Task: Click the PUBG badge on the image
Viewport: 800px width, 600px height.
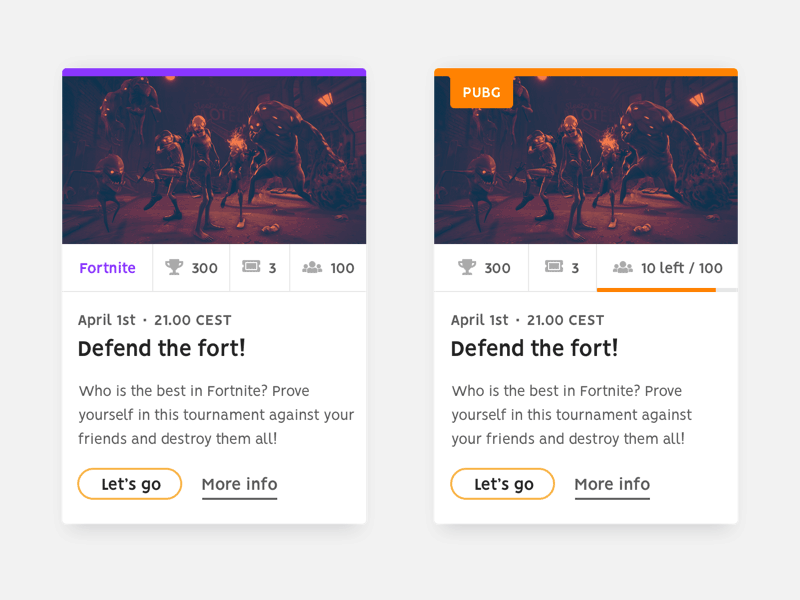Action: (480, 91)
